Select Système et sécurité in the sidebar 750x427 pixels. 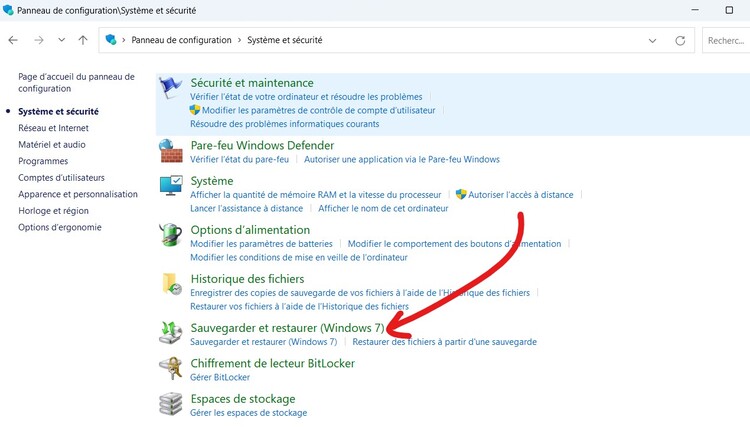tap(58, 111)
